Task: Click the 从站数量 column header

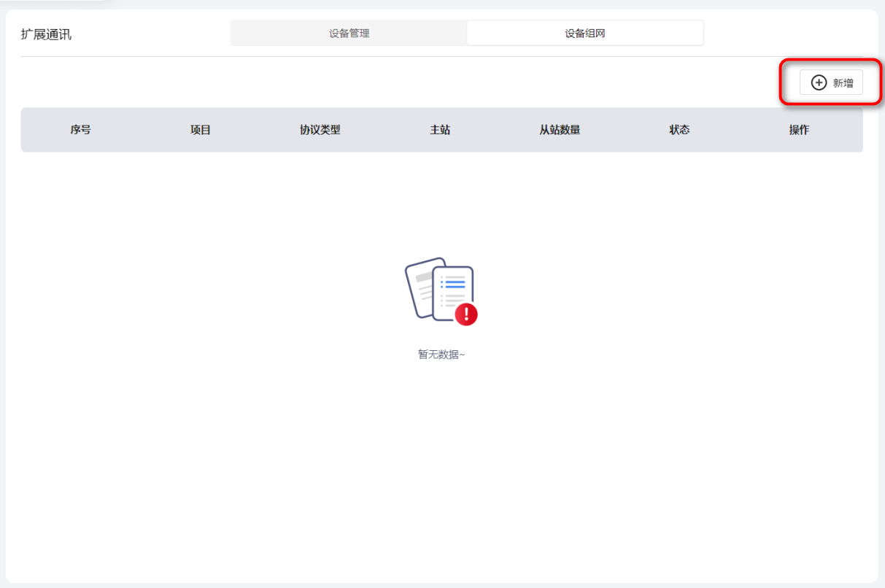Action: pyautogui.click(x=560, y=130)
